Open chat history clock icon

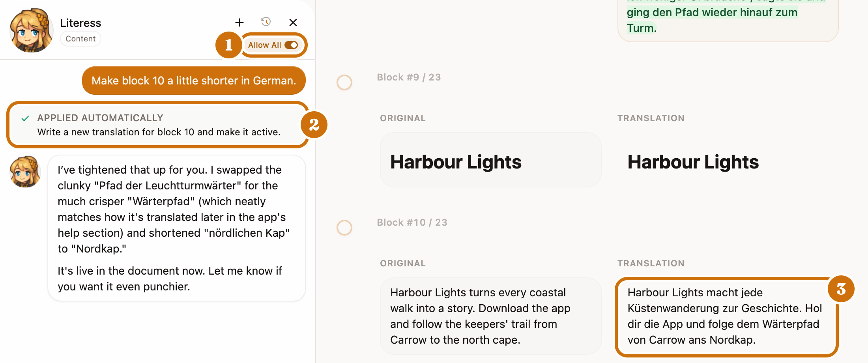[x=266, y=22]
